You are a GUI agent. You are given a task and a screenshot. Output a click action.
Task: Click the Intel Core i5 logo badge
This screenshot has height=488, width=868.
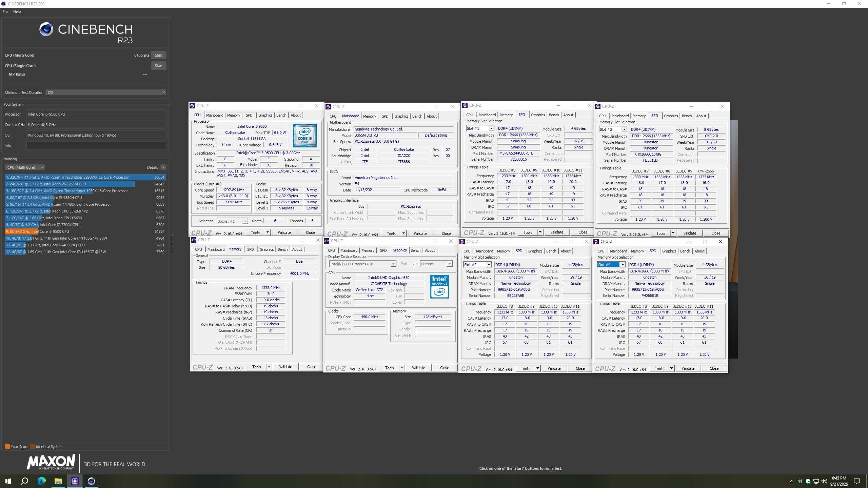tap(304, 136)
